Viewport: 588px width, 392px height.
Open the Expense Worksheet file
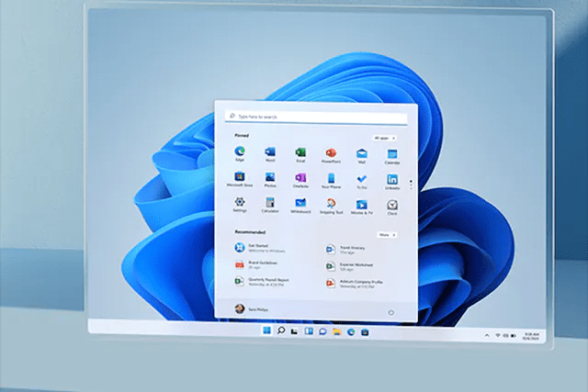tap(350, 266)
